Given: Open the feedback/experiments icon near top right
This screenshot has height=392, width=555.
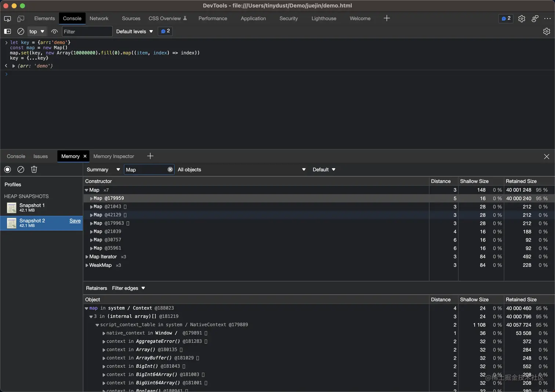Looking at the screenshot, I should [x=535, y=19].
